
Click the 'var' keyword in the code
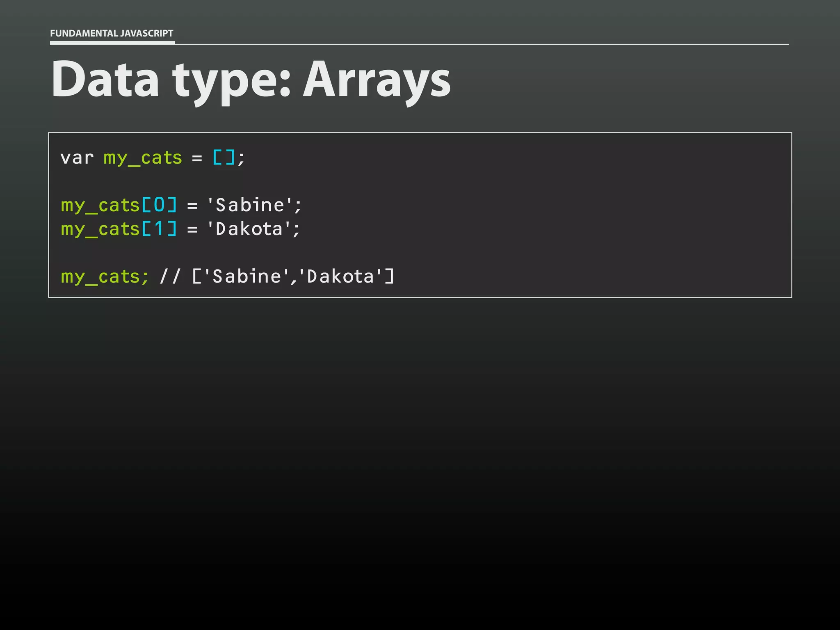click(x=77, y=158)
